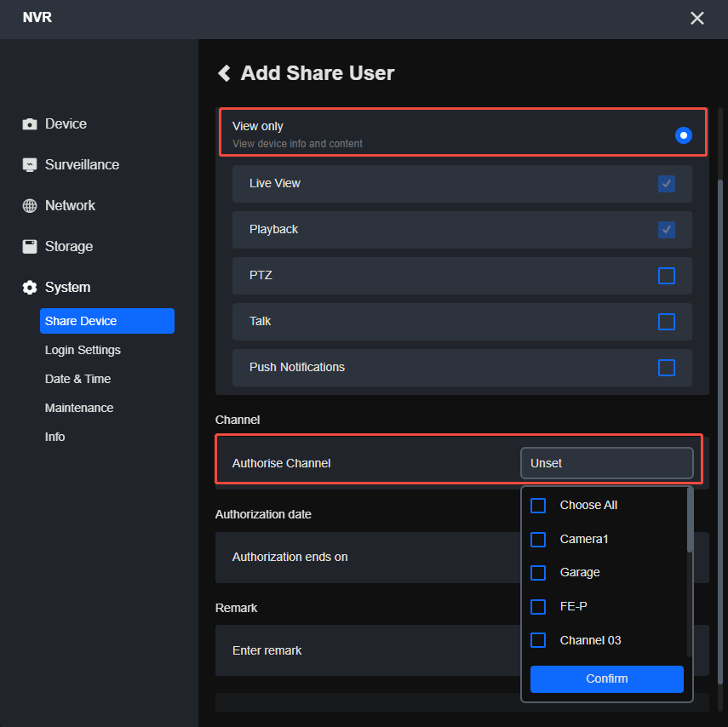Collapse the System menu section

(67, 288)
